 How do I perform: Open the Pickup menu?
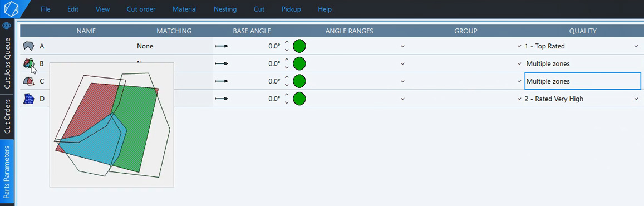(x=291, y=9)
